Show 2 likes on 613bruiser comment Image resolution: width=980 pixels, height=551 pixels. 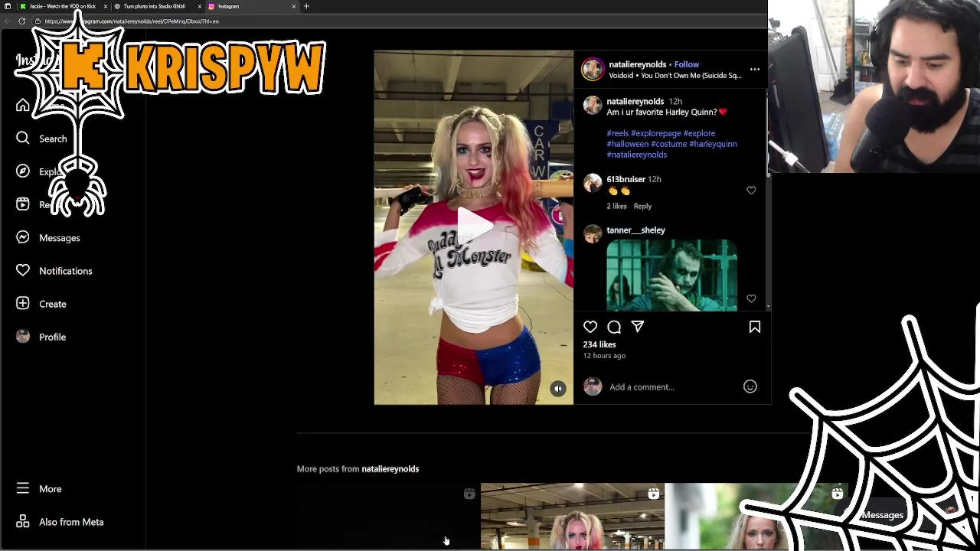tap(617, 206)
